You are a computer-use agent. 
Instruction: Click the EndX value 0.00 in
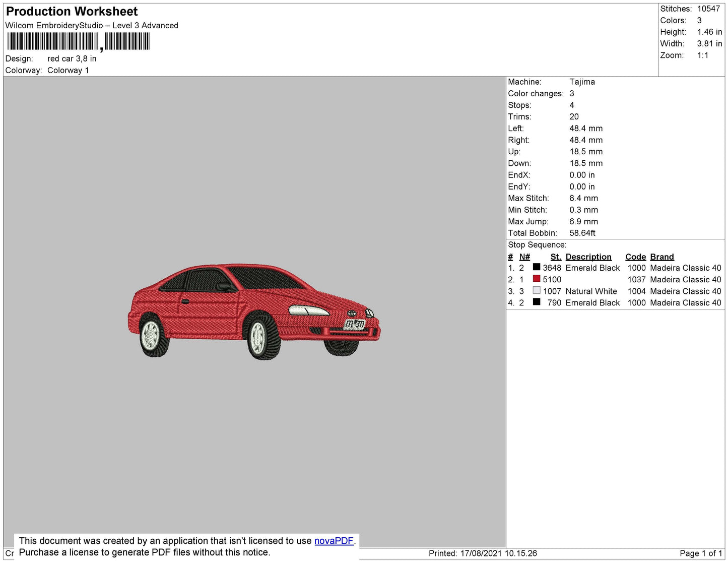[x=582, y=175]
